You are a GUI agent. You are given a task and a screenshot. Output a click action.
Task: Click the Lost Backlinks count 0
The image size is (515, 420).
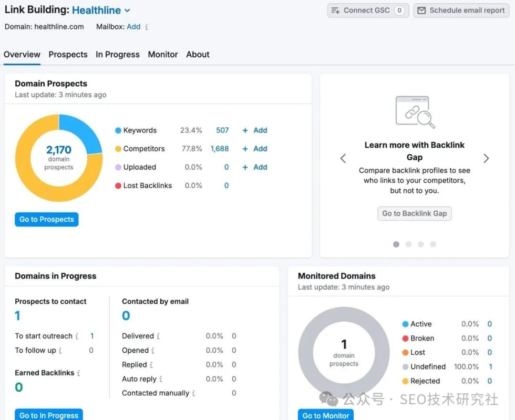point(227,185)
